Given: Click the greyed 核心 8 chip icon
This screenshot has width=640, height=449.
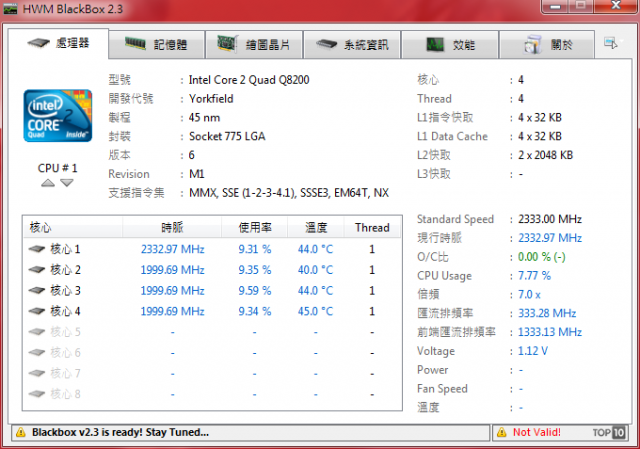Looking at the screenshot, I should 37,394.
